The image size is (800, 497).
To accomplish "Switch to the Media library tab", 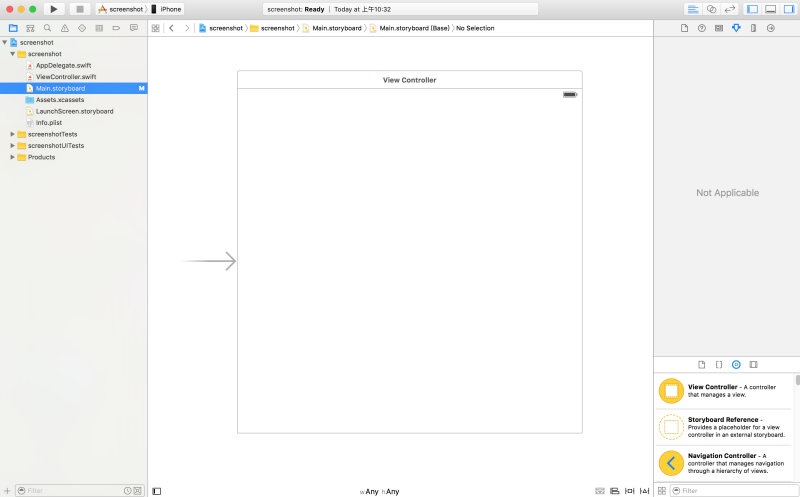I will click(753, 365).
